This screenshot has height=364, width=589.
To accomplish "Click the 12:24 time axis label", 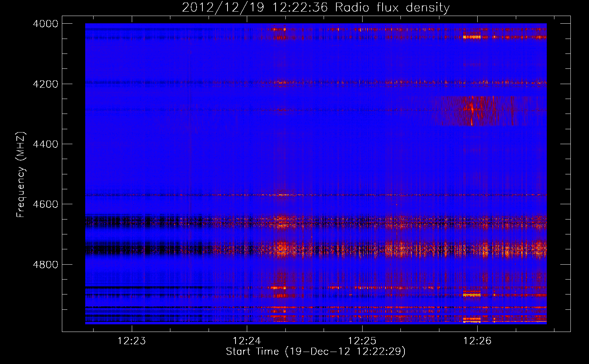I will click(247, 341).
